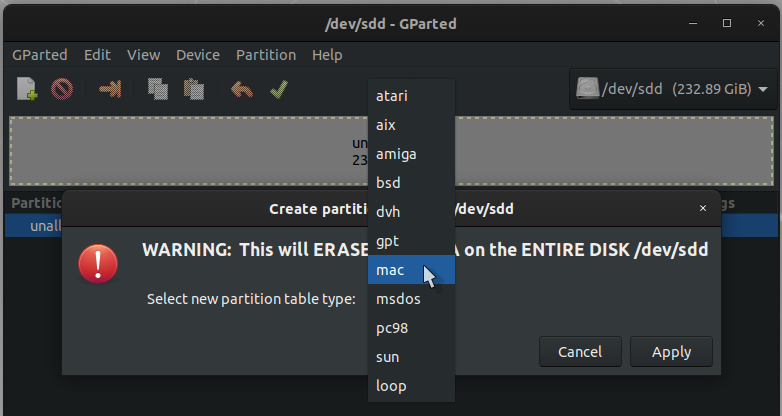Close the Create partition table dialog
782x416 pixels.
(x=703, y=208)
